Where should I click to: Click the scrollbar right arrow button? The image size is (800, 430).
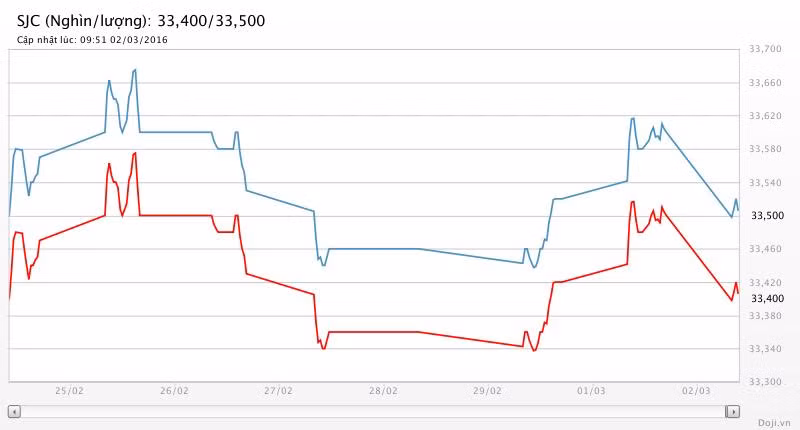point(733,411)
